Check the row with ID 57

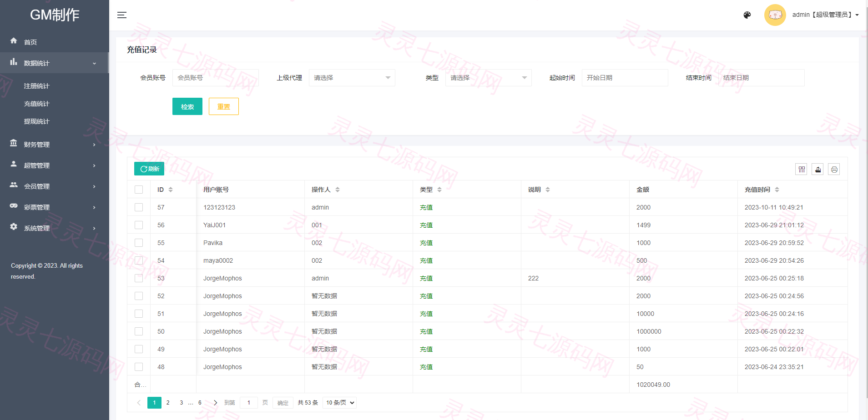point(139,207)
